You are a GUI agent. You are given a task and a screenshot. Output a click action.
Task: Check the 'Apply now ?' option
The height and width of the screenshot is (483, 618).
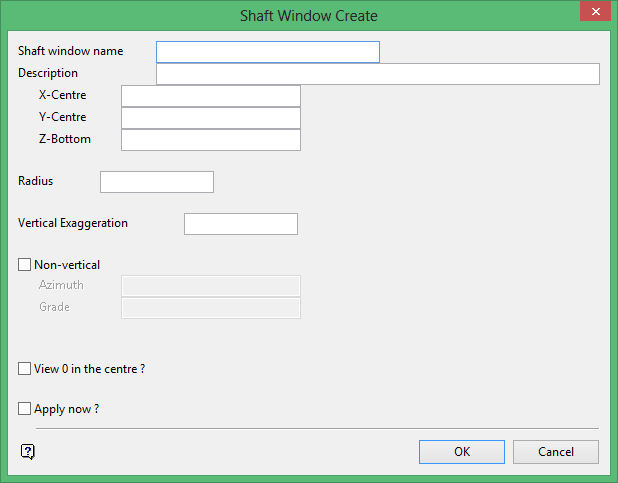(x=25, y=409)
